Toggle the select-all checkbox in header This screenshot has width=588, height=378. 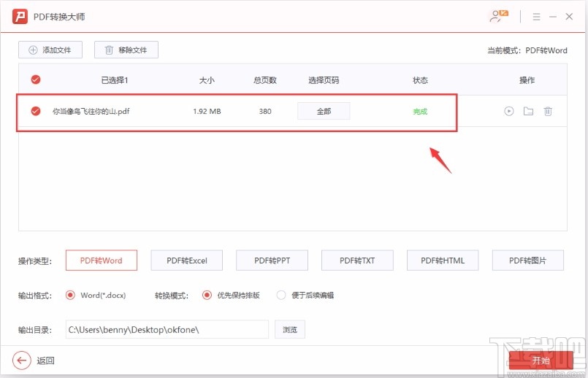coord(36,80)
